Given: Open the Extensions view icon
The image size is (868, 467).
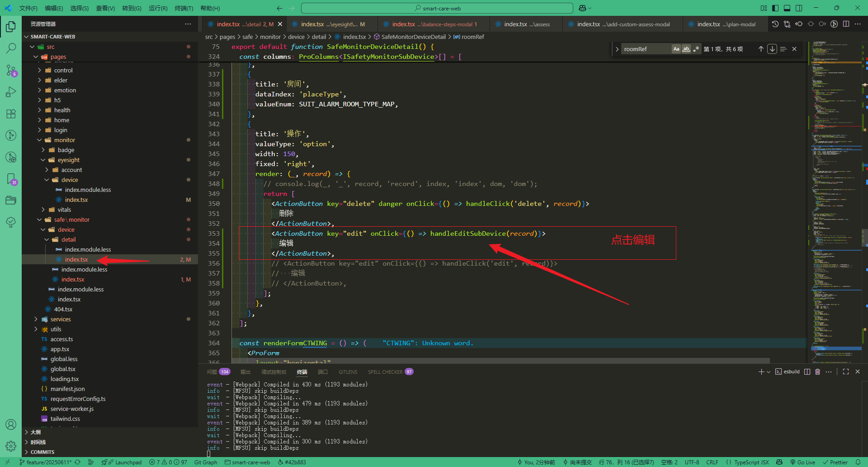Looking at the screenshot, I should [x=11, y=114].
